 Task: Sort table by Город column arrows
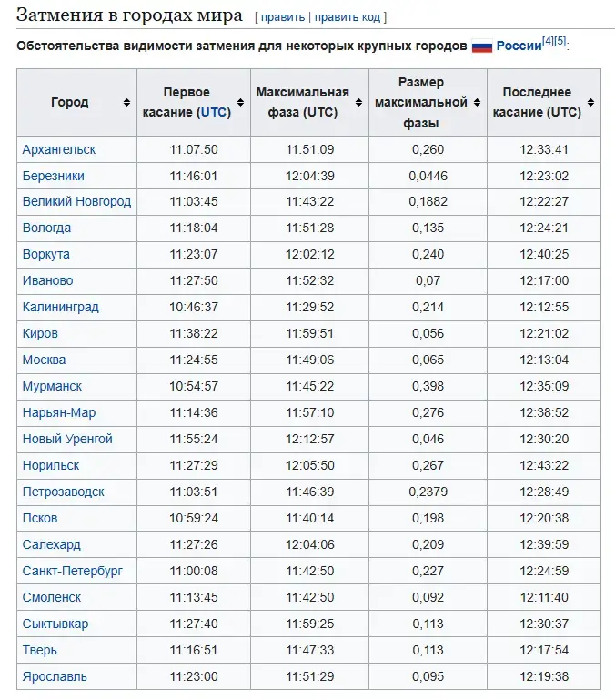(x=126, y=103)
